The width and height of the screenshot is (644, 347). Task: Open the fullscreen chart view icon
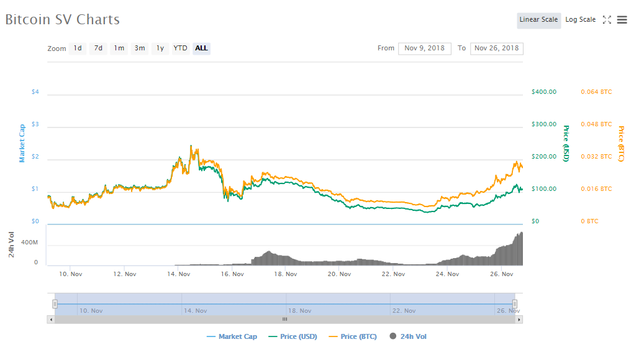607,20
